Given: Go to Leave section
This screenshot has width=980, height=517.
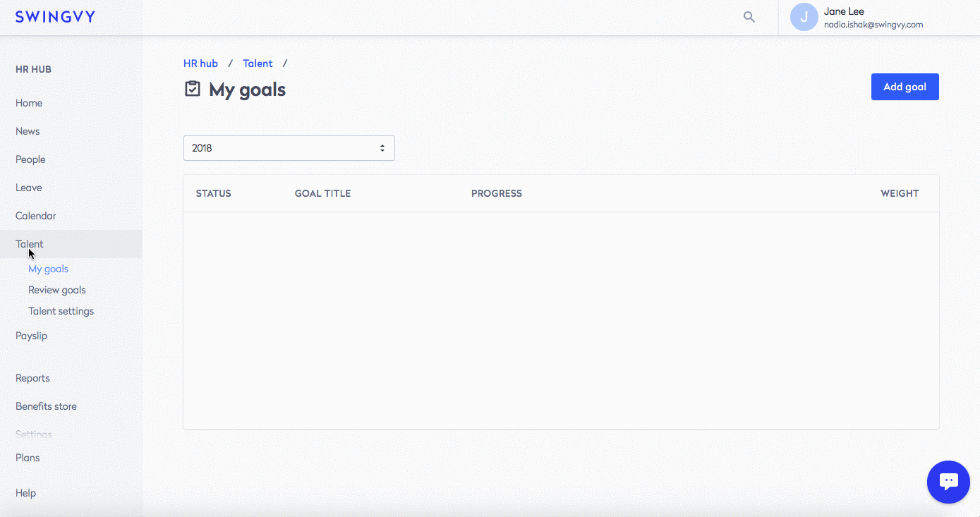Looking at the screenshot, I should 29,188.
